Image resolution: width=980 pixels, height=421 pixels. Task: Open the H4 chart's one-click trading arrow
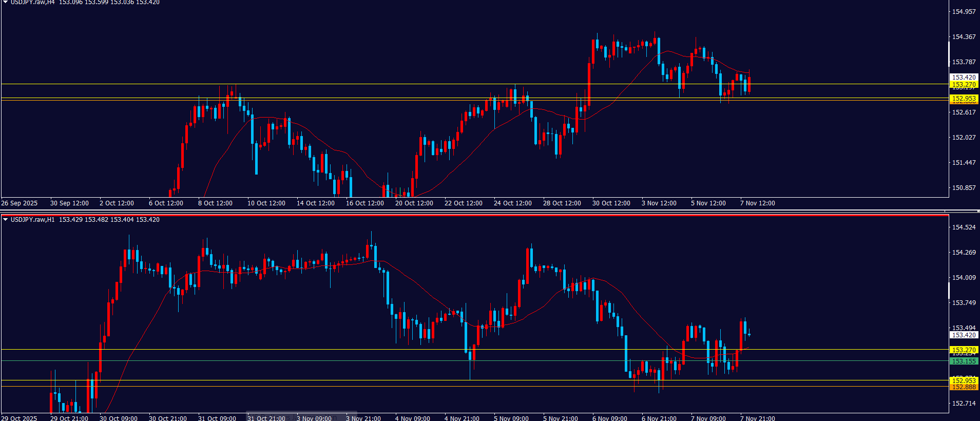6,3
